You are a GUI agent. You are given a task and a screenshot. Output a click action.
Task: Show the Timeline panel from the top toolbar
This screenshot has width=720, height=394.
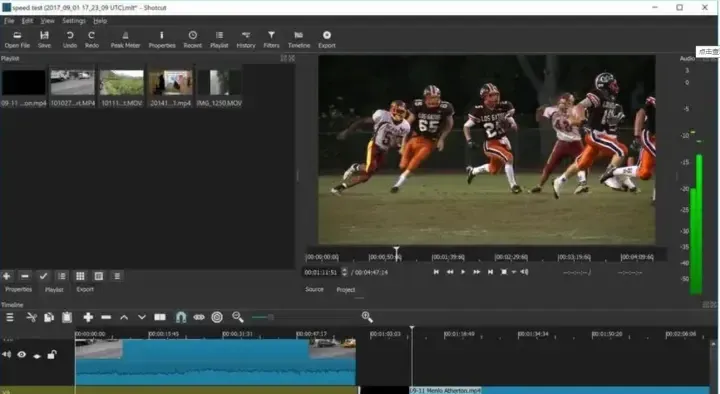tap(299, 40)
